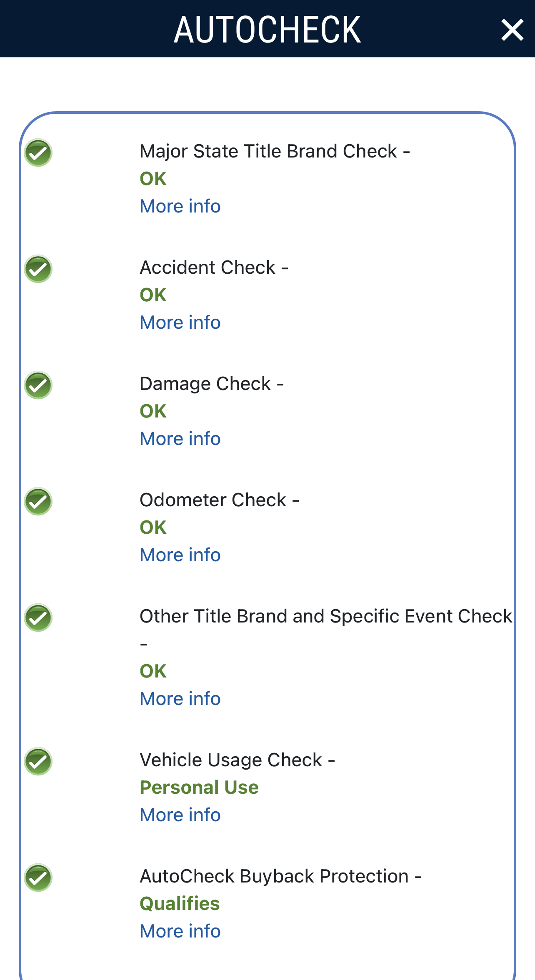Select the Odometer Check heading text

(213, 500)
